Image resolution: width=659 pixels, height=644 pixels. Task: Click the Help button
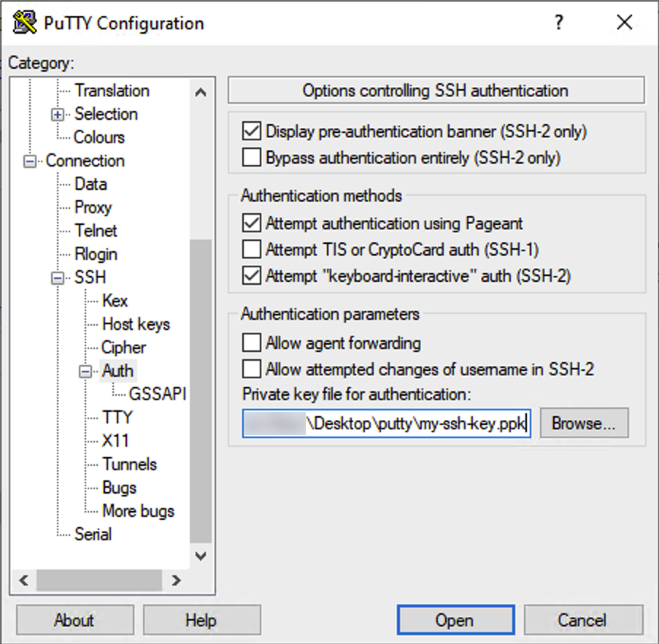[201, 620]
